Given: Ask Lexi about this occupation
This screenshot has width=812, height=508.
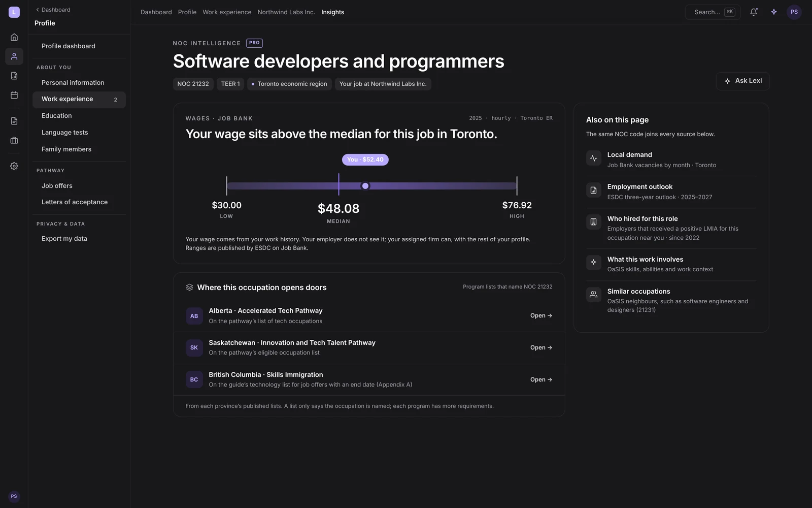Looking at the screenshot, I should tap(743, 81).
